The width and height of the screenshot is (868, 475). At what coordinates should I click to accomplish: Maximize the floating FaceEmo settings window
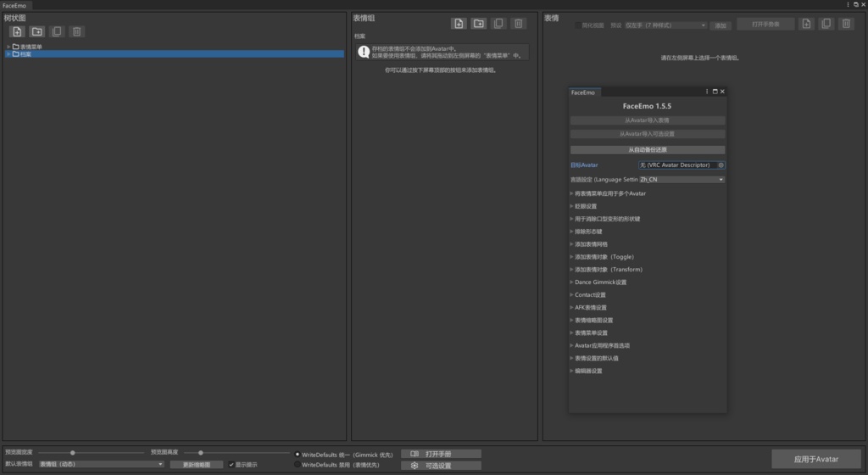click(715, 92)
